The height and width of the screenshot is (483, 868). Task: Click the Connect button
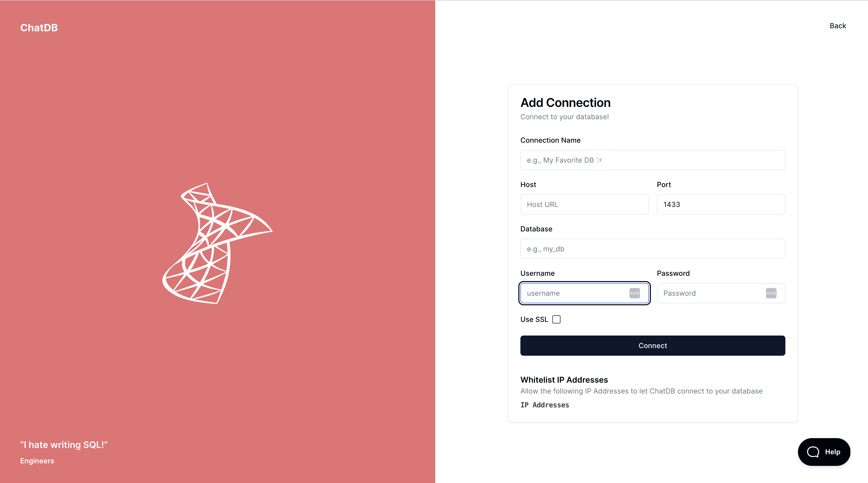click(652, 345)
